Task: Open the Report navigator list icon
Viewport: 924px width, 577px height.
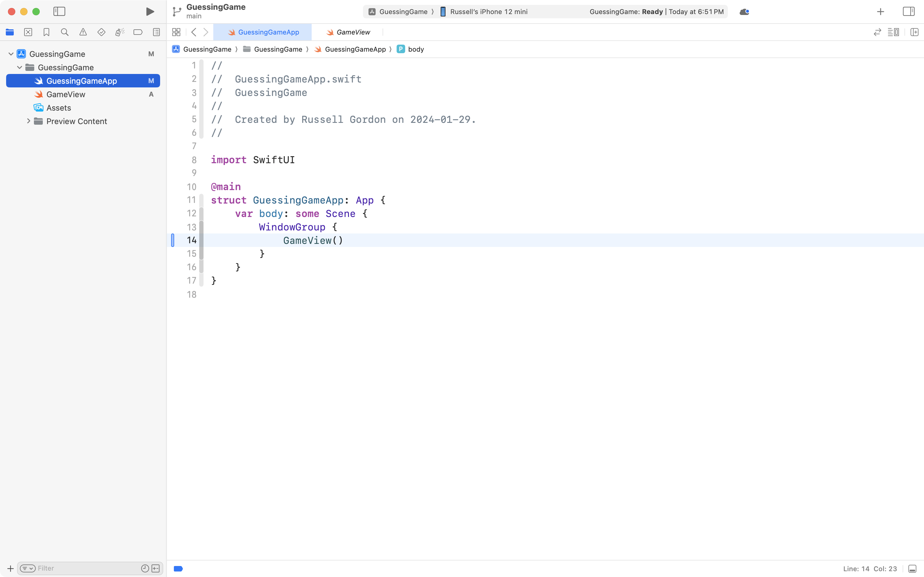Action: tap(156, 32)
